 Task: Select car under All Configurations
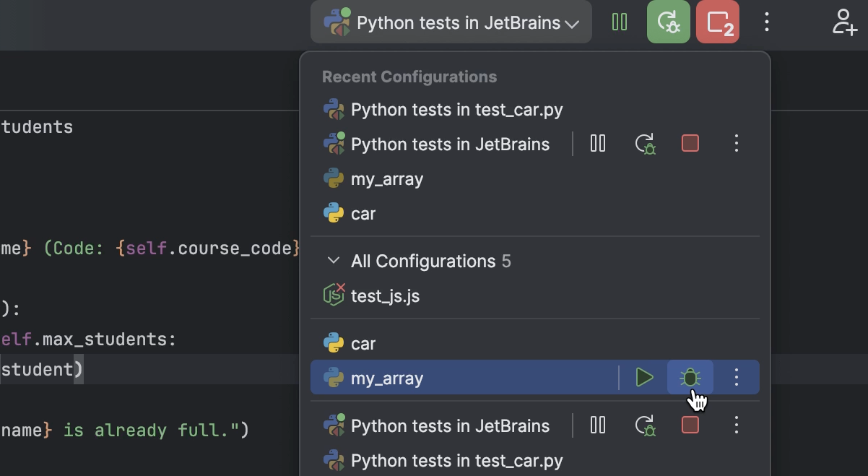click(362, 343)
